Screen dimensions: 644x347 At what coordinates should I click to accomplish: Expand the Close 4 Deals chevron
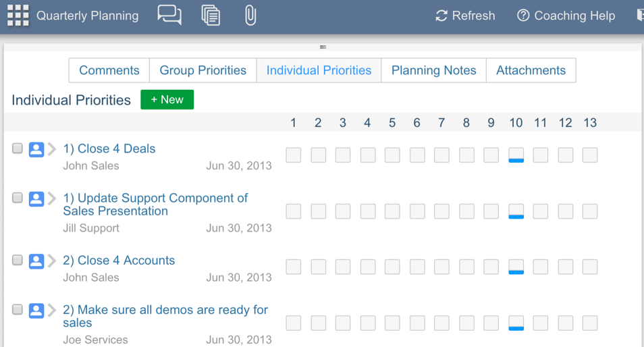[x=52, y=149]
